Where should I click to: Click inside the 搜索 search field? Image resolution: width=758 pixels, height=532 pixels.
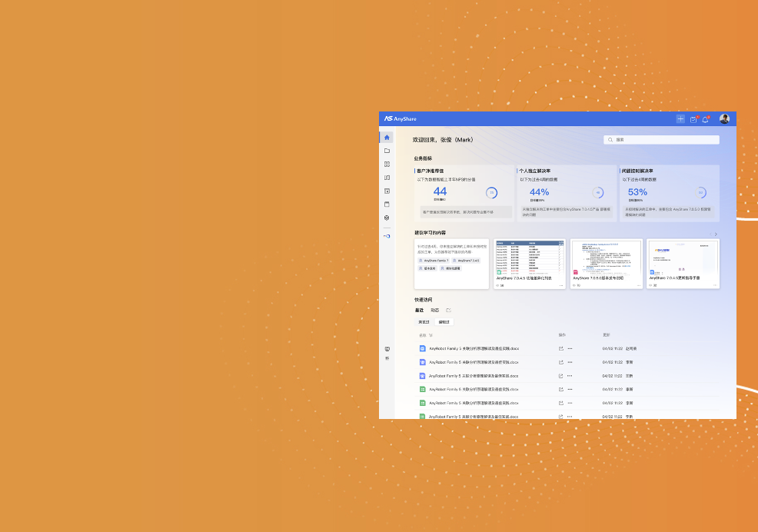point(661,140)
